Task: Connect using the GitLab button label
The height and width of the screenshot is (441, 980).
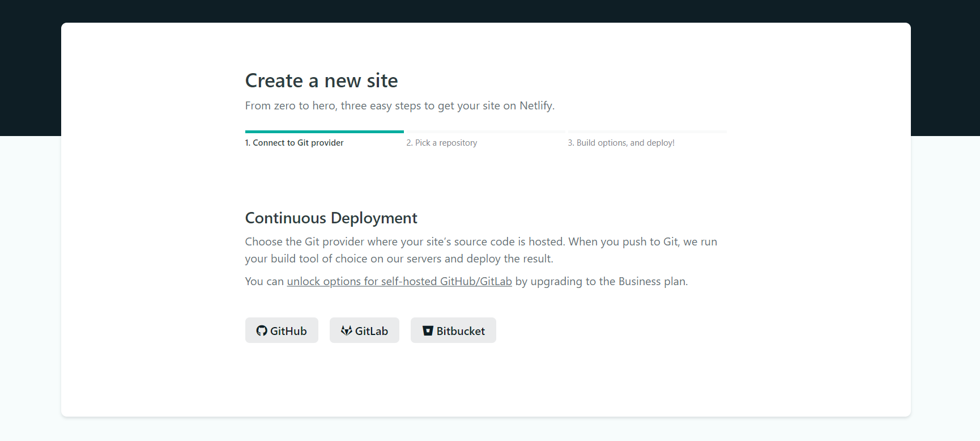Action: pos(372,331)
